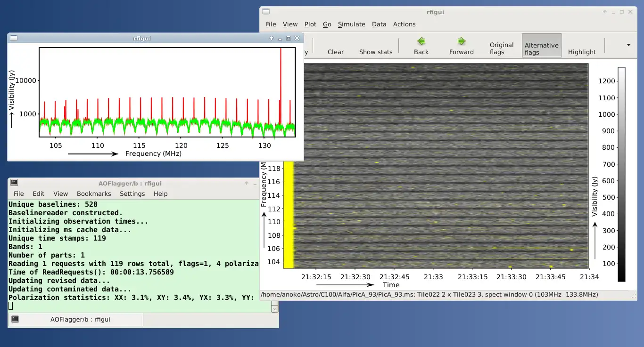Click the terminal scrollbar down arrow

[x=274, y=309]
